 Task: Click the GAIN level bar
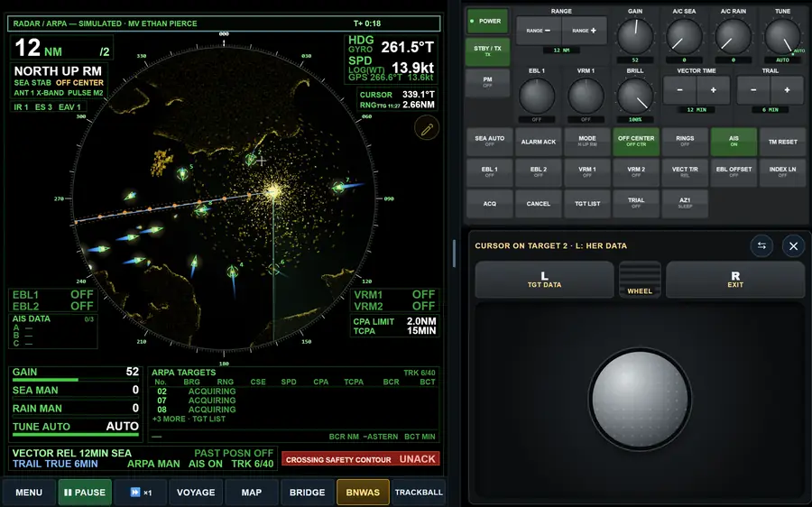coord(76,380)
